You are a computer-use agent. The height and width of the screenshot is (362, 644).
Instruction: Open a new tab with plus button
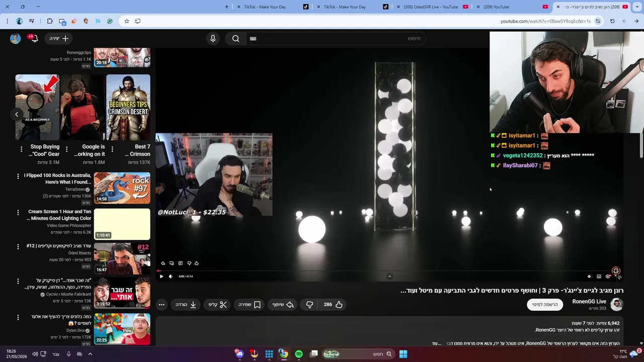pyautogui.click(x=226, y=7)
